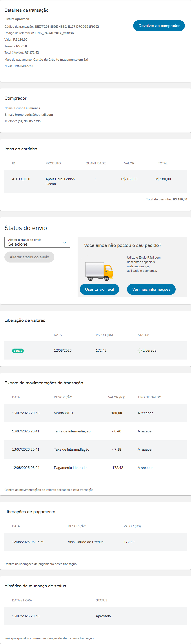Screen dimensions: 191x644
Task: Click the Usar Envio Fácil button
Action: [x=99, y=289]
